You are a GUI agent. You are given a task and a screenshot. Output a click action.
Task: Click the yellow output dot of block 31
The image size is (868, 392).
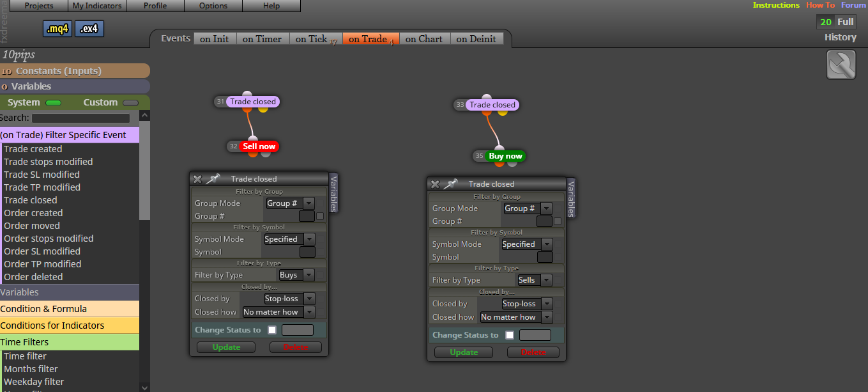pos(263,109)
